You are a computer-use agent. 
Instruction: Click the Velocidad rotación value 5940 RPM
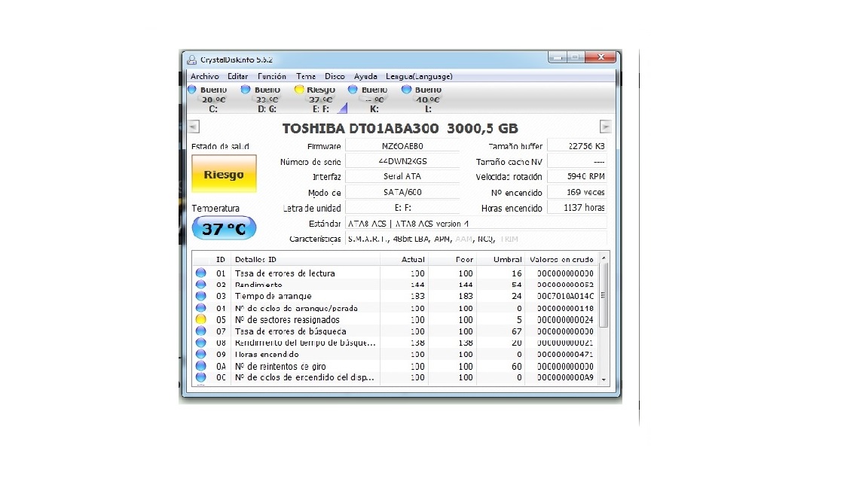[x=577, y=176]
